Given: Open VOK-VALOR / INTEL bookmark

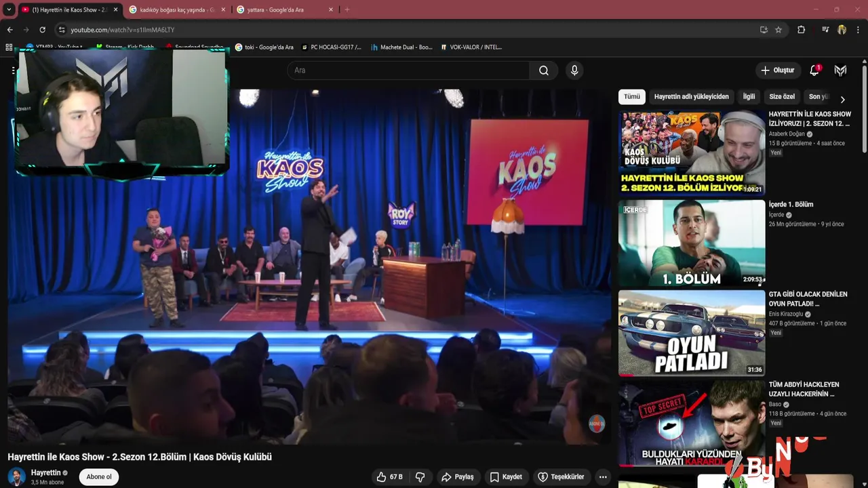Looking at the screenshot, I should pos(471,47).
